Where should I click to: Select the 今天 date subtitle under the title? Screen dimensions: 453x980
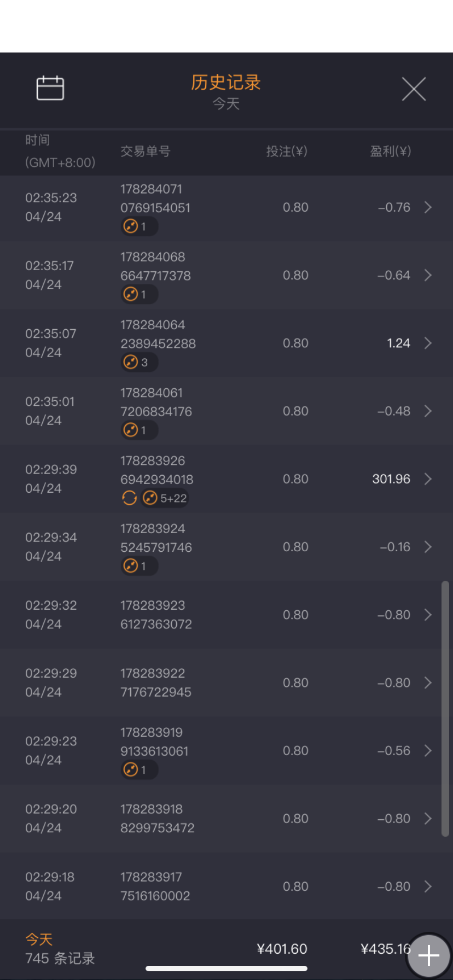226,104
